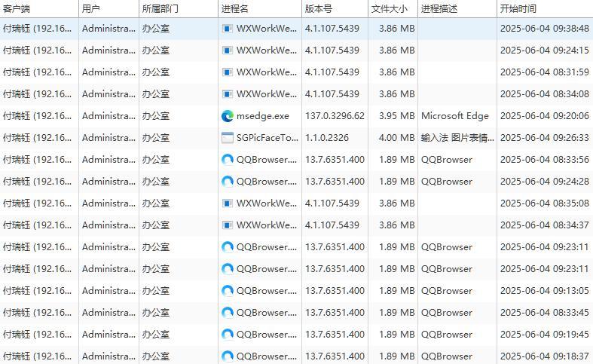Click start time 2025-06-04 08:34:37

click(x=545, y=225)
